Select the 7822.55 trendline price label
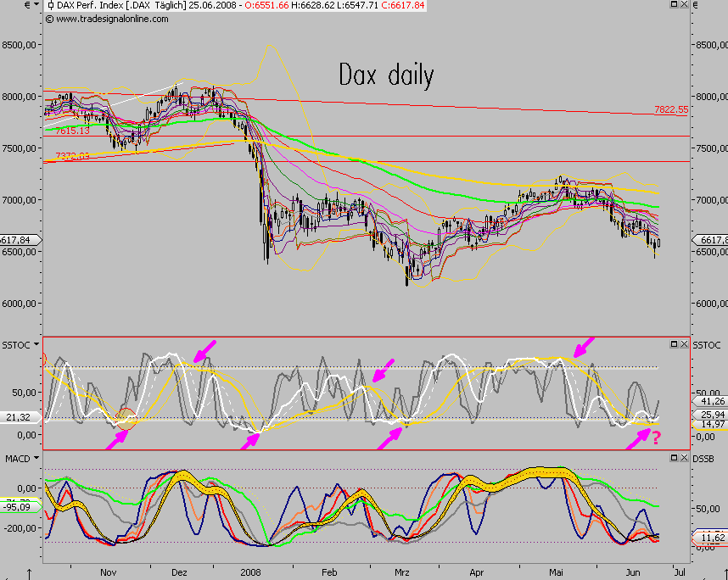 (x=671, y=109)
